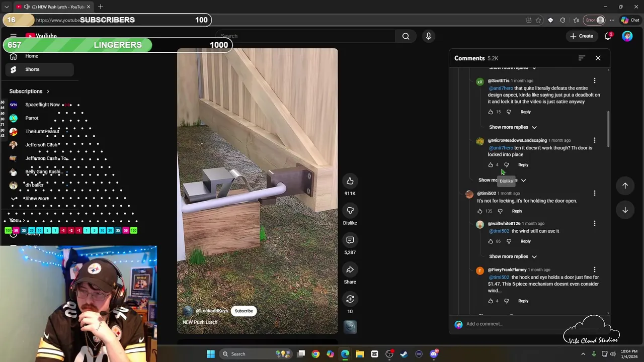Open Google Chrome from the taskbar
The height and width of the screenshot is (362, 644).
315,354
